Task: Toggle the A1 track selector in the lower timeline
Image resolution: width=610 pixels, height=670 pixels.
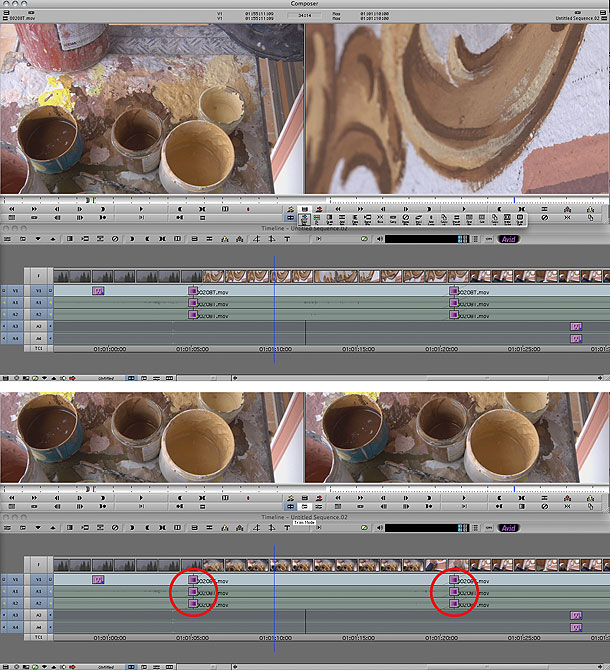Action: click(38, 592)
